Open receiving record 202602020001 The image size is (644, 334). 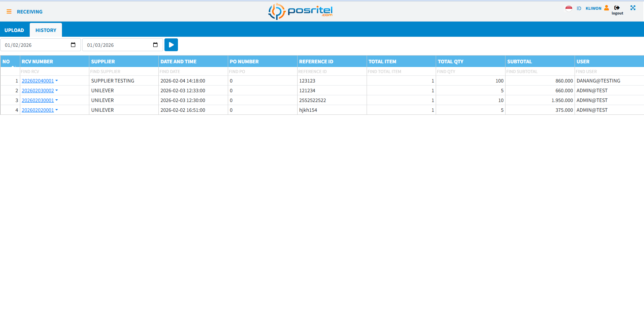(x=38, y=110)
